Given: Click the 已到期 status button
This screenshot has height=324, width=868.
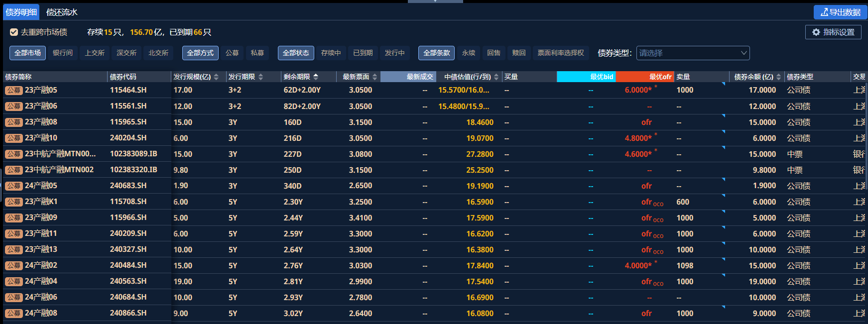Looking at the screenshot, I should [x=363, y=53].
